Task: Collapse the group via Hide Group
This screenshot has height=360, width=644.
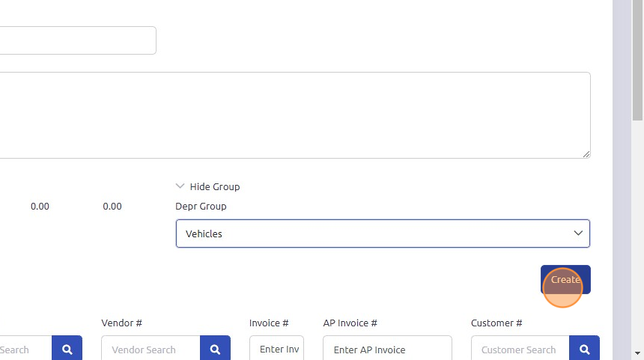Action: click(214, 186)
